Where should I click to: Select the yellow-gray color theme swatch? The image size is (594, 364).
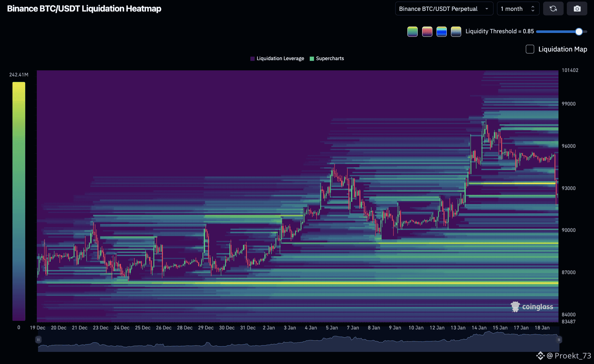456,31
